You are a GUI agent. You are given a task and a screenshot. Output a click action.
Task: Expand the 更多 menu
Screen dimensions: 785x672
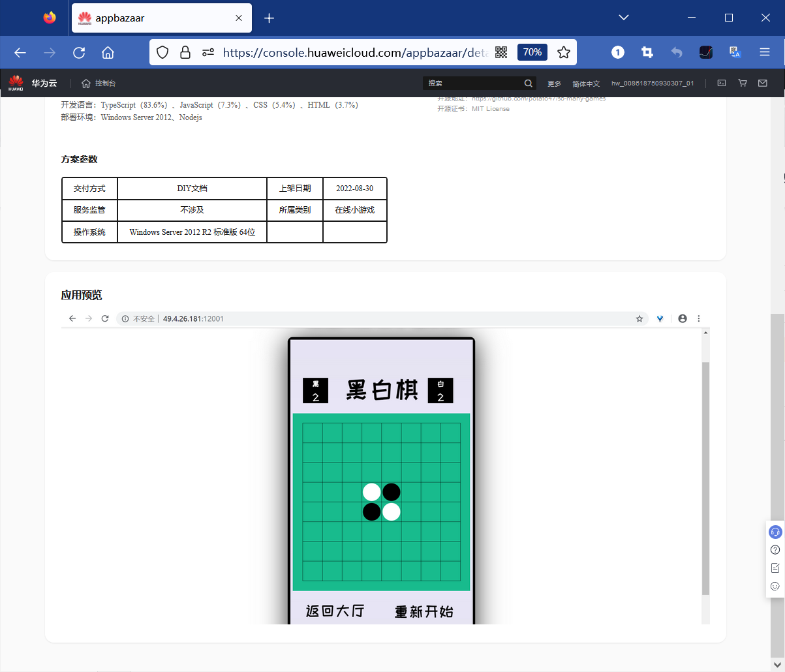pos(554,84)
